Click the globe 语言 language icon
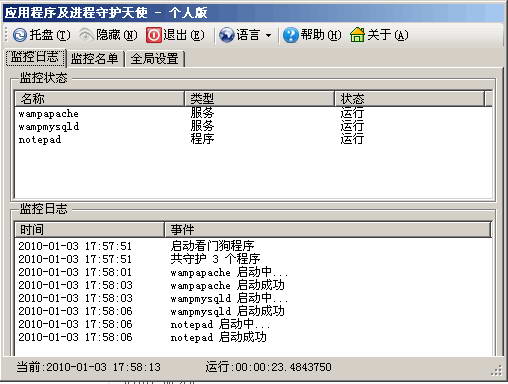The width and height of the screenshot is (508, 384). [x=227, y=35]
